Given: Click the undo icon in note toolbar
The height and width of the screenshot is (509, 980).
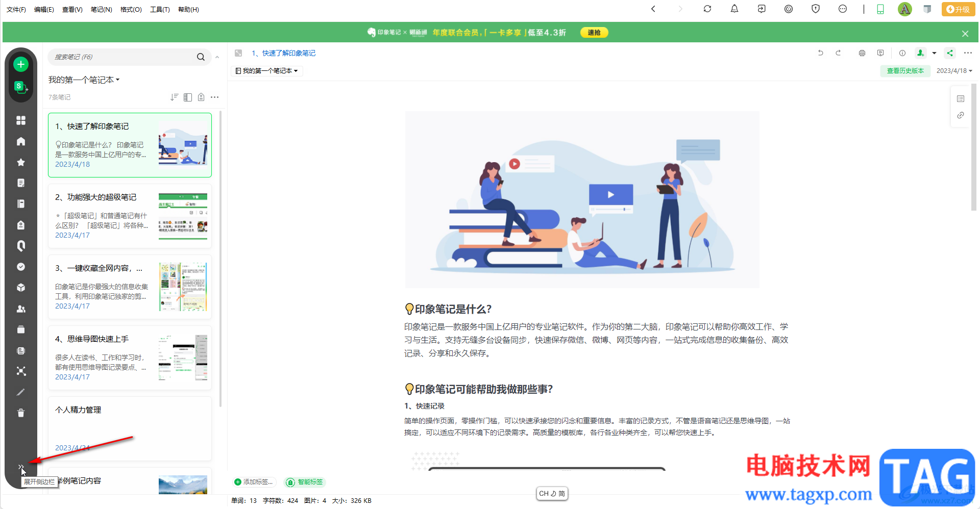Looking at the screenshot, I should [x=821, y=53].
